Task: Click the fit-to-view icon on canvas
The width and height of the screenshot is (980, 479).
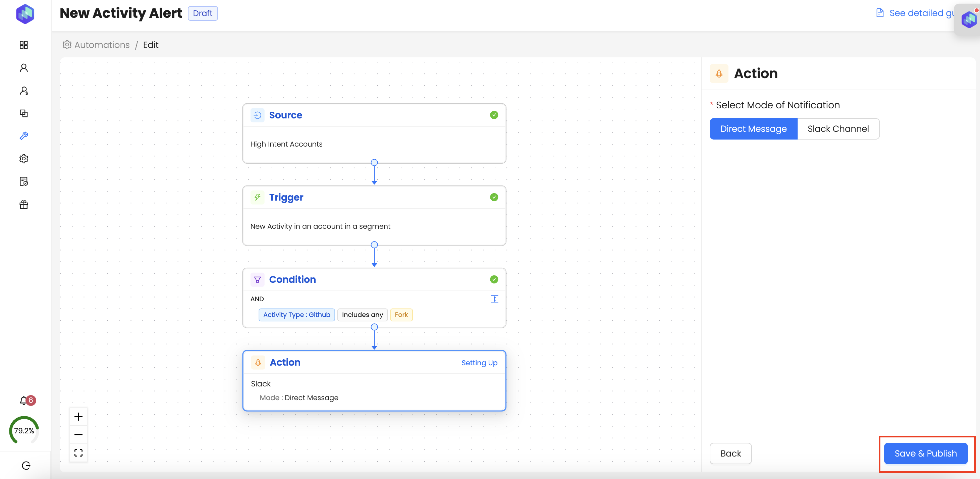Action: (x=78, y=453)
